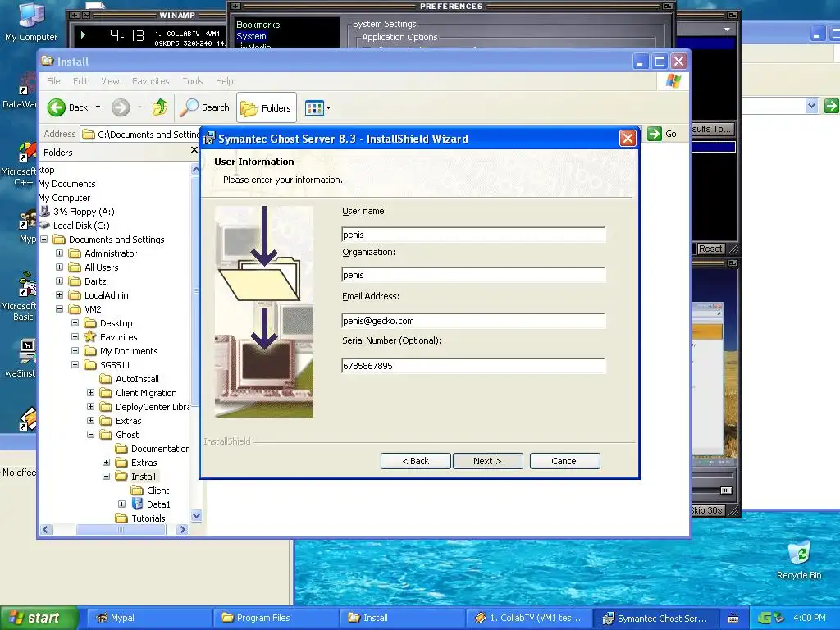Cancel the Symantec Ghost Server setup
The image size is (840, 630).
pos(564,461)
